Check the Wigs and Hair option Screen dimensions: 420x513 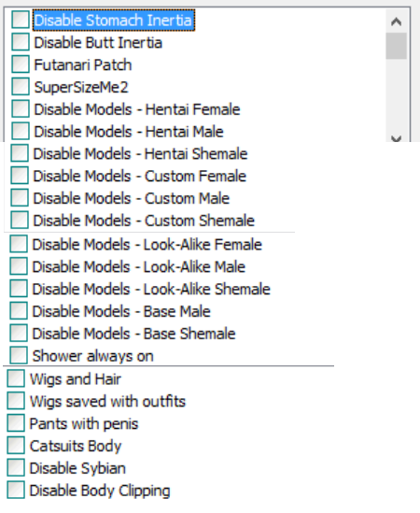click(x=16, y=378)
